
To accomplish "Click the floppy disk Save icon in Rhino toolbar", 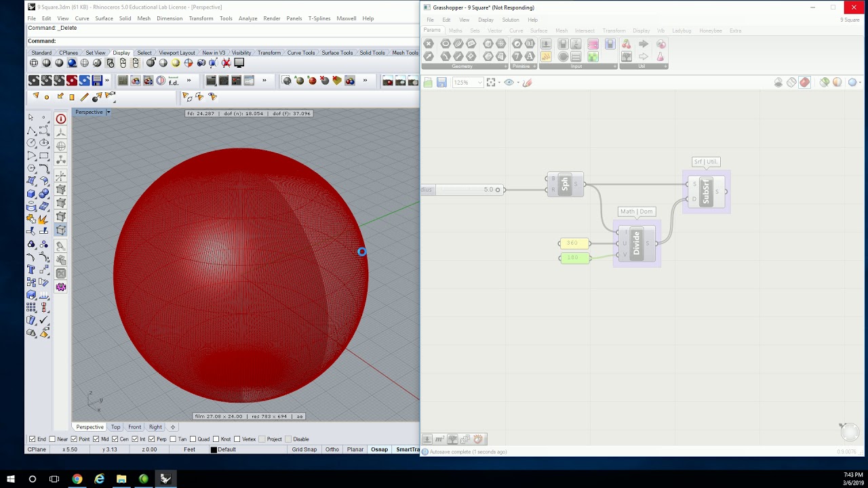I will pos(97,80).
